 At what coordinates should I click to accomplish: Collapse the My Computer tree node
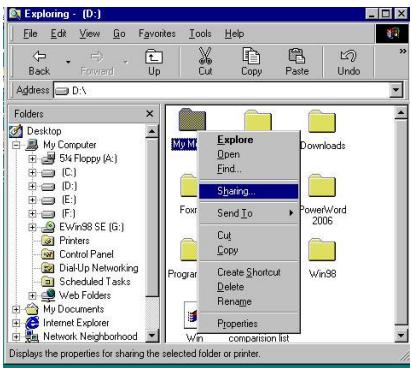[16, 145]
